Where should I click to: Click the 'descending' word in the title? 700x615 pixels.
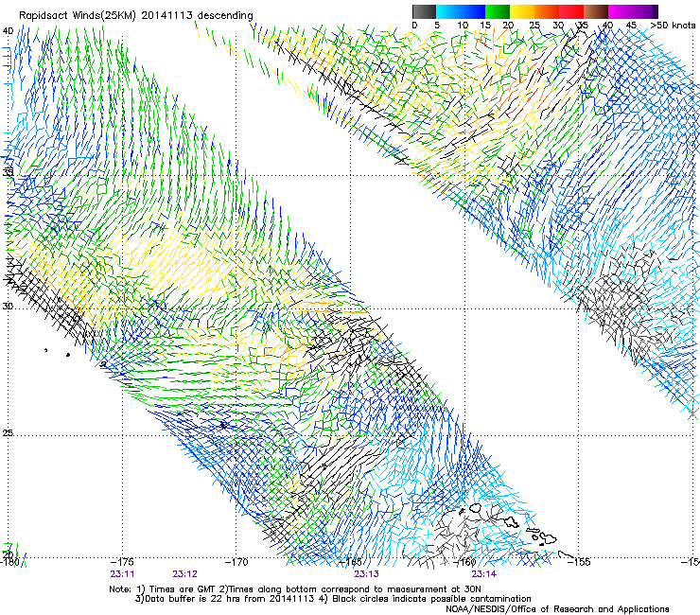[225, 16]
